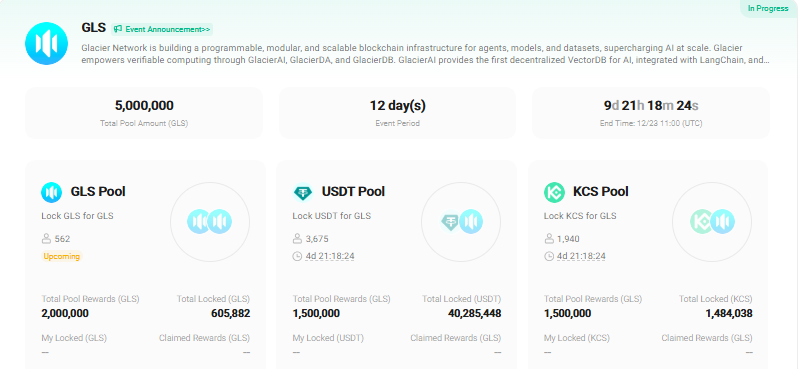Click the 3,675 participant count

point(317,239)
